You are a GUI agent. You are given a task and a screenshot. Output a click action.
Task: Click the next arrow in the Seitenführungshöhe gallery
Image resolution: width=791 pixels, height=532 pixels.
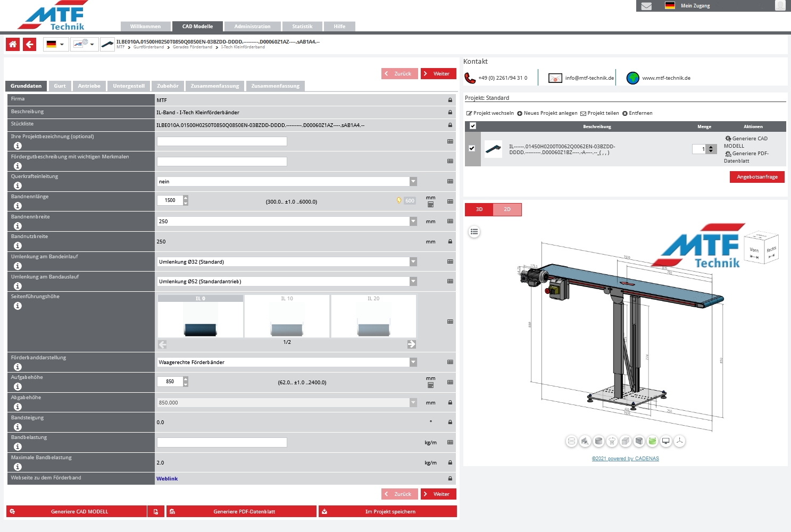tap(412, 344)
